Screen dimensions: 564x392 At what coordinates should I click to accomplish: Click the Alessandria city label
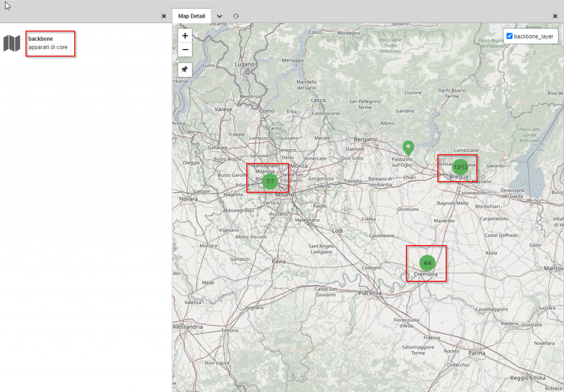(x=188, y=327)
